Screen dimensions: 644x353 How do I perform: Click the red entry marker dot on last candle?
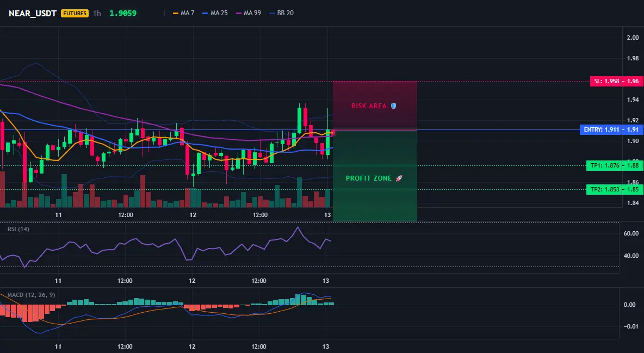(333, 132)
